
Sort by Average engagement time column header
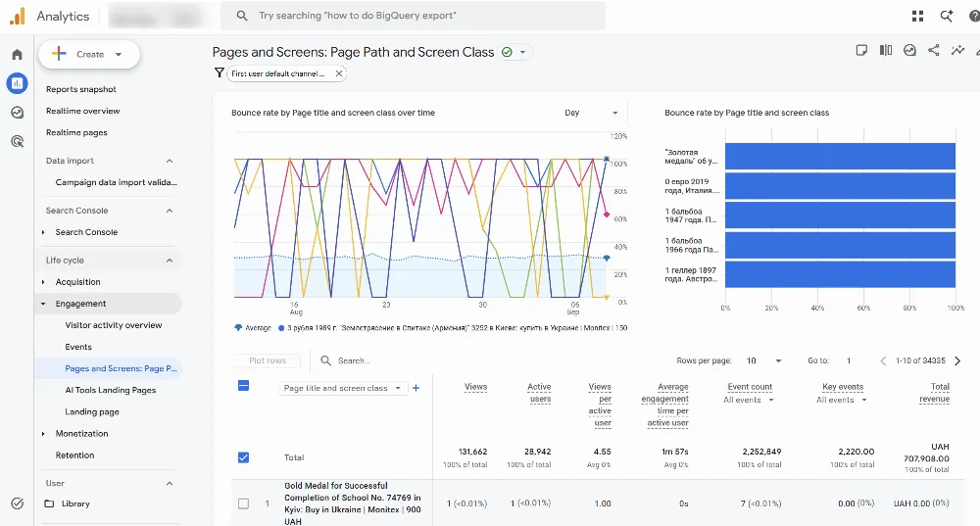click(x=665, y=405)
